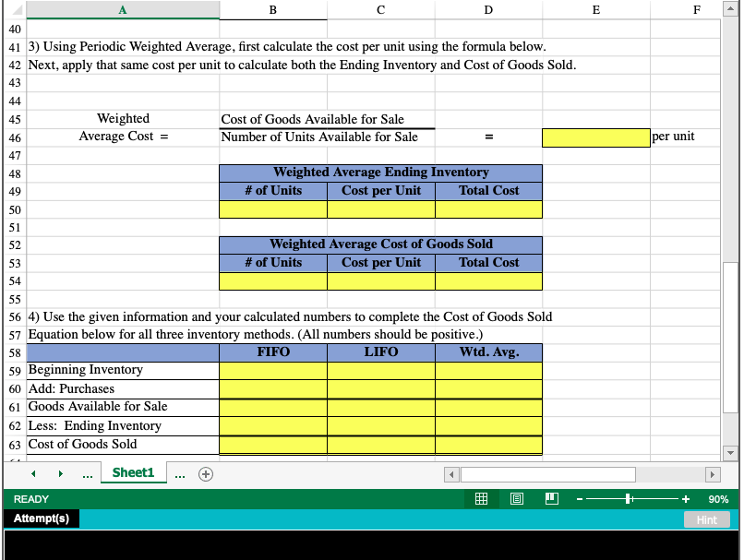Select the Sheet1 tab

point(133,472)
